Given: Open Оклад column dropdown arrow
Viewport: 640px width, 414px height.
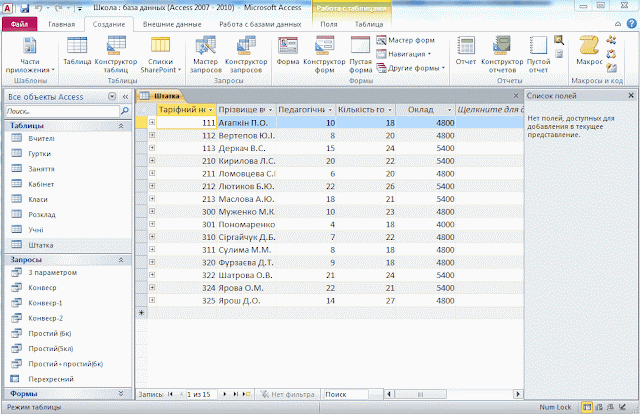Looking at the screenshot, I should pyautogui.click(x=449, y=110).
